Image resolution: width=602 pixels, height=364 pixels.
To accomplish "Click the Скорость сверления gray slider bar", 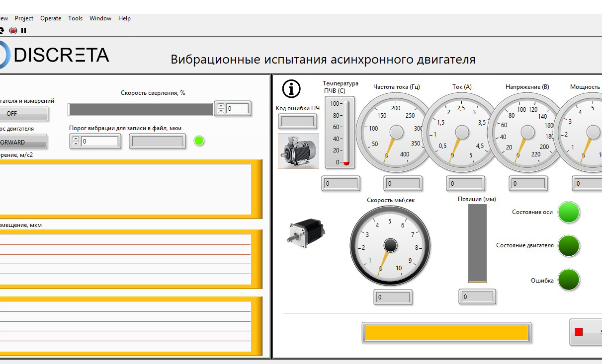I will pos(140,109).
